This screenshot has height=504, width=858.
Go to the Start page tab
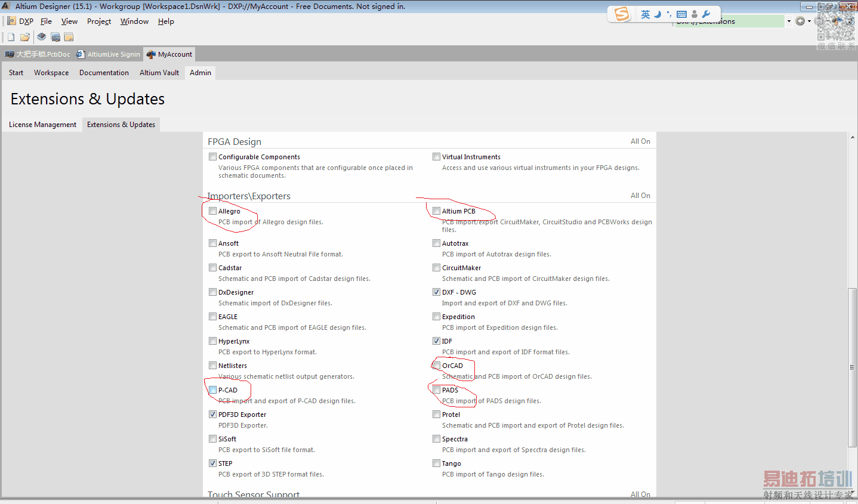(16, 73)
